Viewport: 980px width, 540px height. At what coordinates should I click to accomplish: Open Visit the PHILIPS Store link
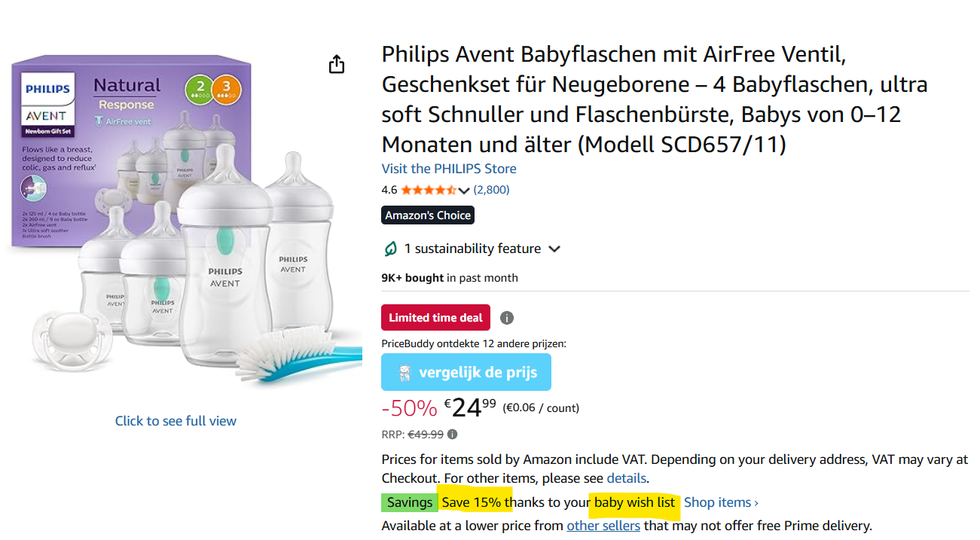click(449, 168)
